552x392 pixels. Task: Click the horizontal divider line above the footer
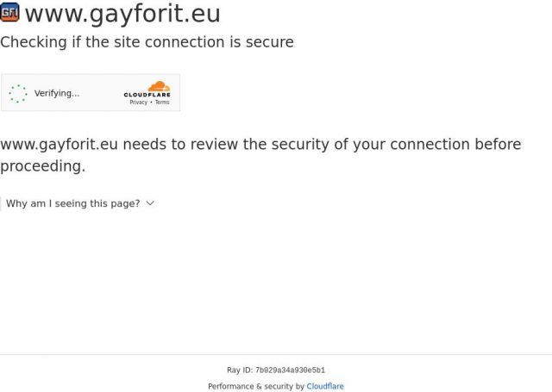(276, 354)
